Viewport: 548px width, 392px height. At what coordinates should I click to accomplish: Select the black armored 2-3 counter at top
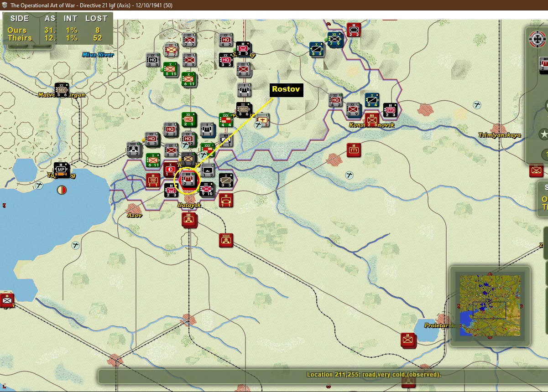click(244, 49)
